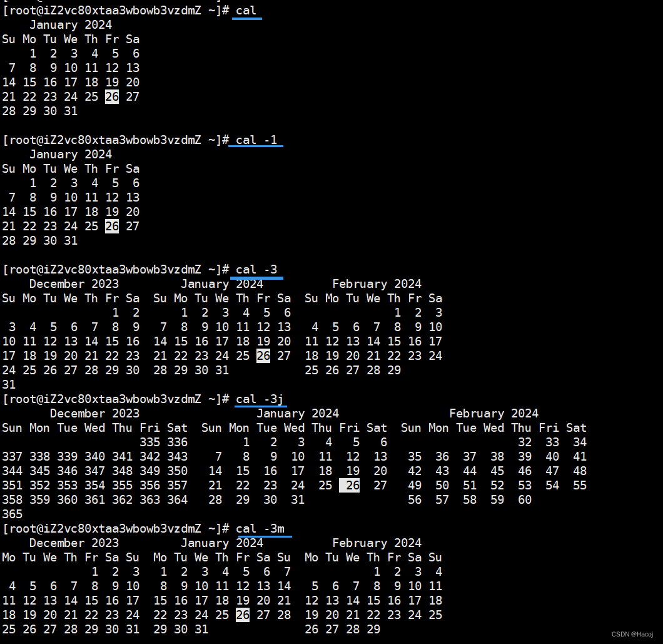Select highlighted 26 in the Julian calendar output

[x=349, y=485]
